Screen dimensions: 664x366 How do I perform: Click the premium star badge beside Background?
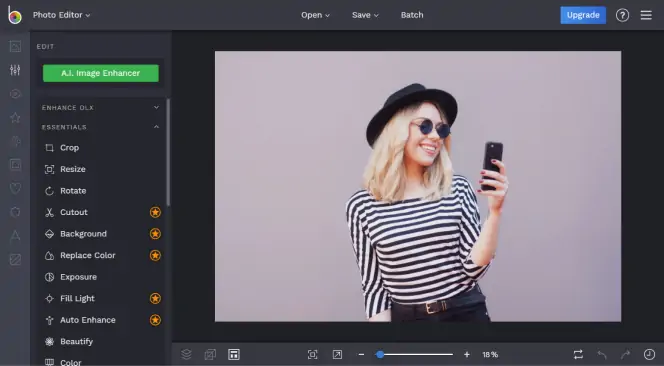coord(155,234)
